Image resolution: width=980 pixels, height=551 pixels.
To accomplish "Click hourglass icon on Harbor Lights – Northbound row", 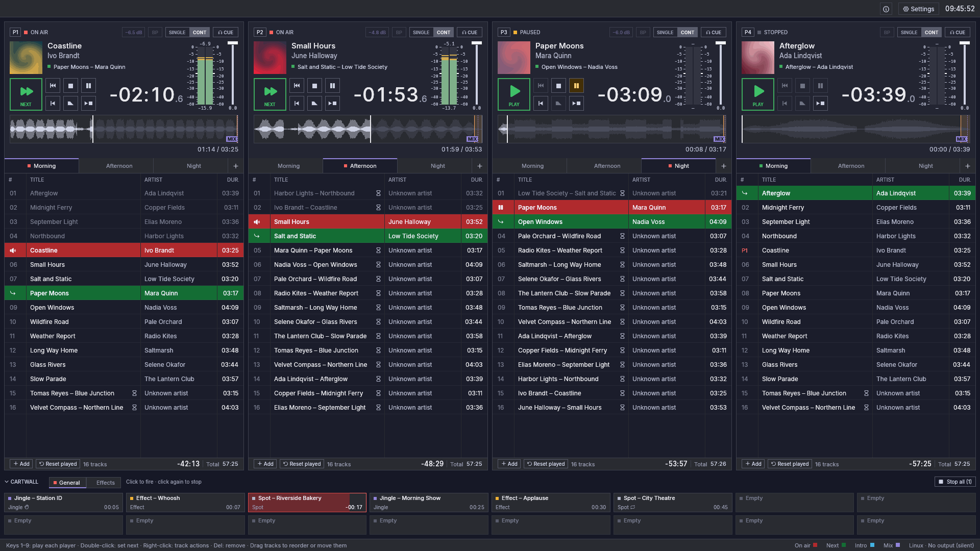I will point(378,193).
